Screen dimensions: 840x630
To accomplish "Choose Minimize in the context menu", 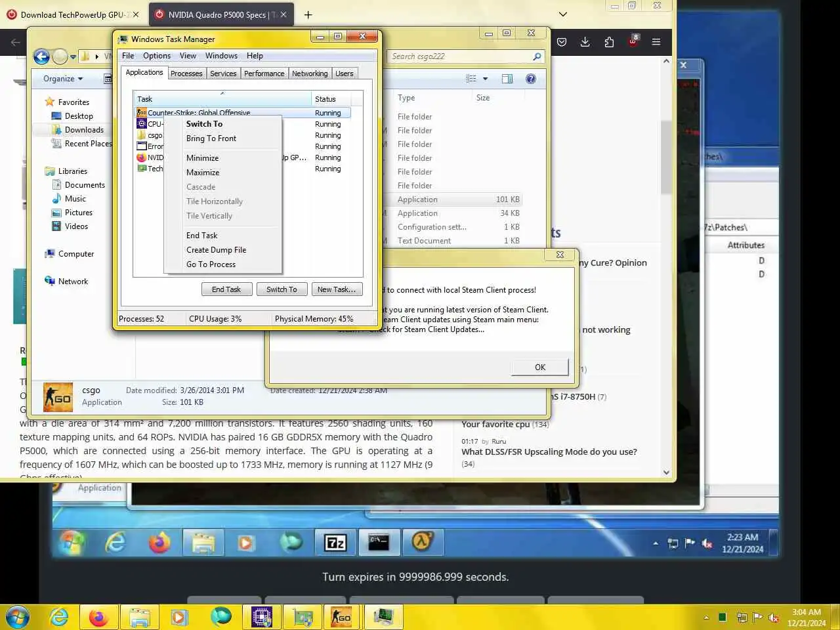I will [222, 158].
